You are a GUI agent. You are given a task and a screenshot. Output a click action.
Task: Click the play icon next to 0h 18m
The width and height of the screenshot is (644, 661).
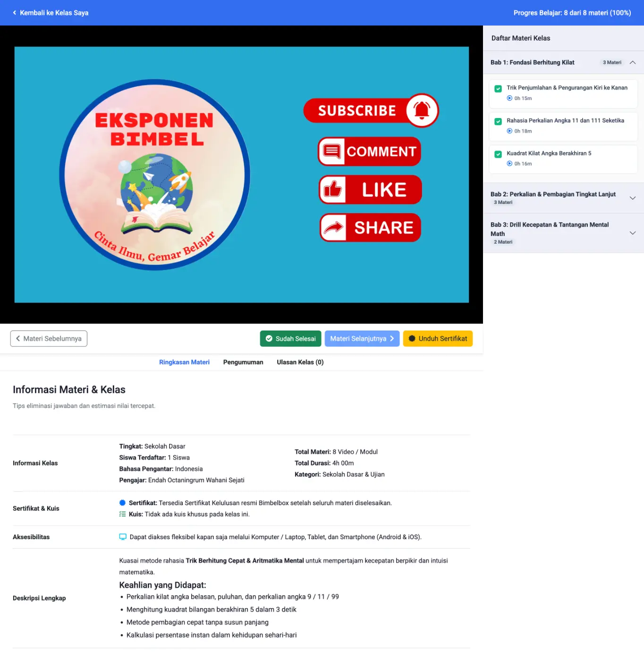509,131
